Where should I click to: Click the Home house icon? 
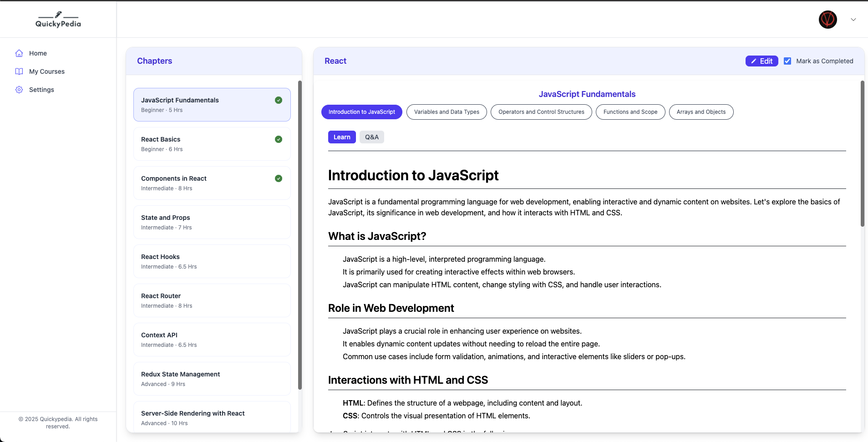pyautogui.click(x=19, y=53)
